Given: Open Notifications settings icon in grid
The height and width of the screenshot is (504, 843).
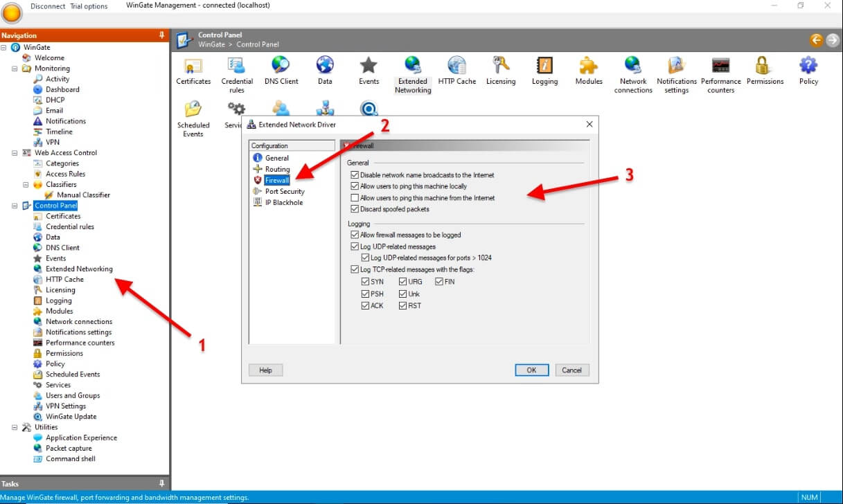Looking at the screenshot, I should [x=677, y=74].
